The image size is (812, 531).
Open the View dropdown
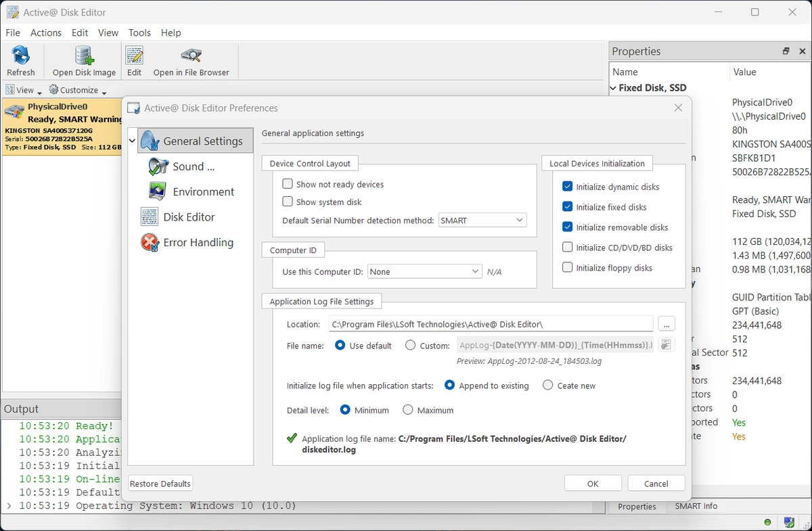24,90
